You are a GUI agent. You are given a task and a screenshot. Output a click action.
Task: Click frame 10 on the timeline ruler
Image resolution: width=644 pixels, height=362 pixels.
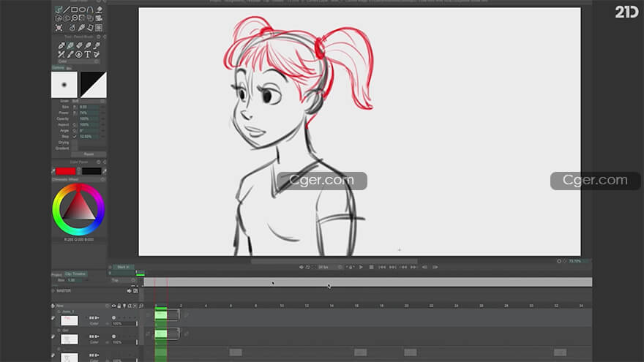282,306
